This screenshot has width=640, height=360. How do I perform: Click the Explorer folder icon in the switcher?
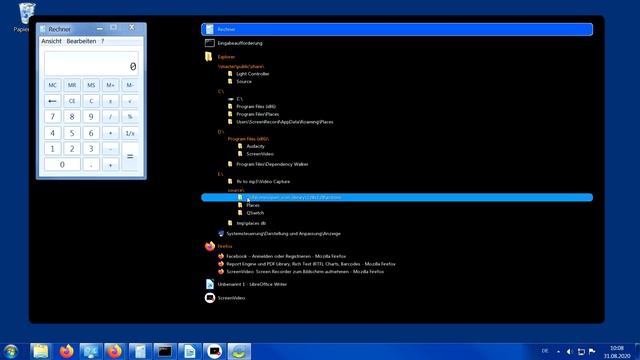209,57
